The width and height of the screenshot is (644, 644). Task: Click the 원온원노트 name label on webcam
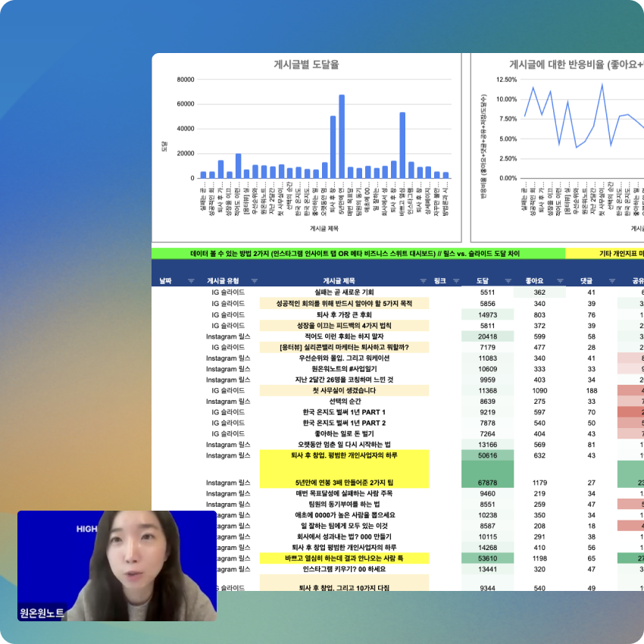tap(42, 613)
